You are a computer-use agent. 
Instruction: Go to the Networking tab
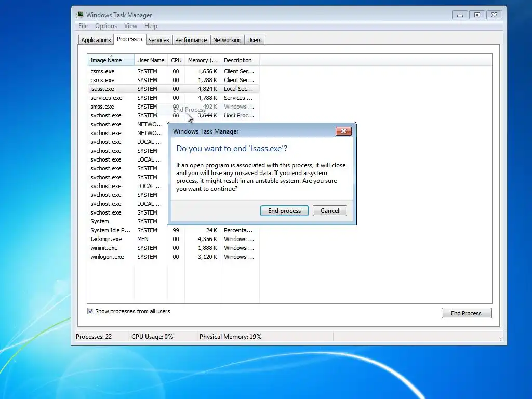tap(227, 40)
